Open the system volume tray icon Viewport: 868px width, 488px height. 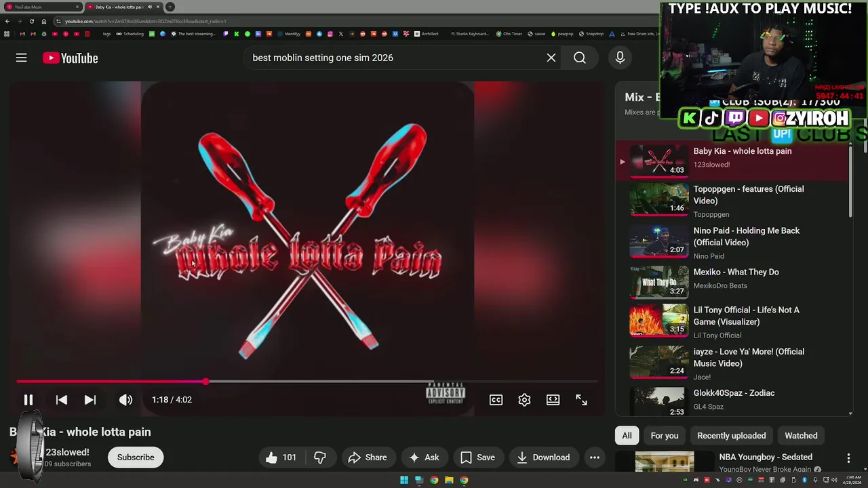(x=835, y=481)
